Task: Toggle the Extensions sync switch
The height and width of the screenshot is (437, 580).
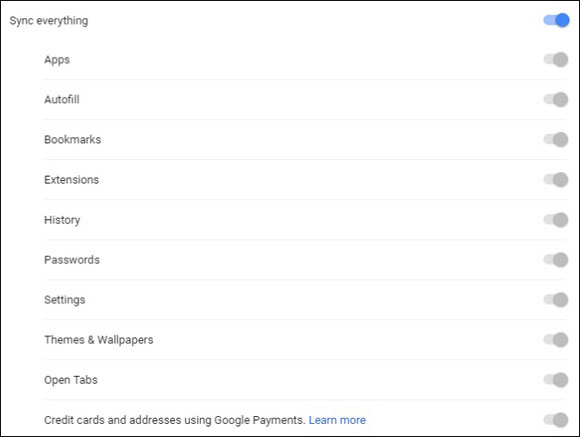Action: (x=556, y=180)
